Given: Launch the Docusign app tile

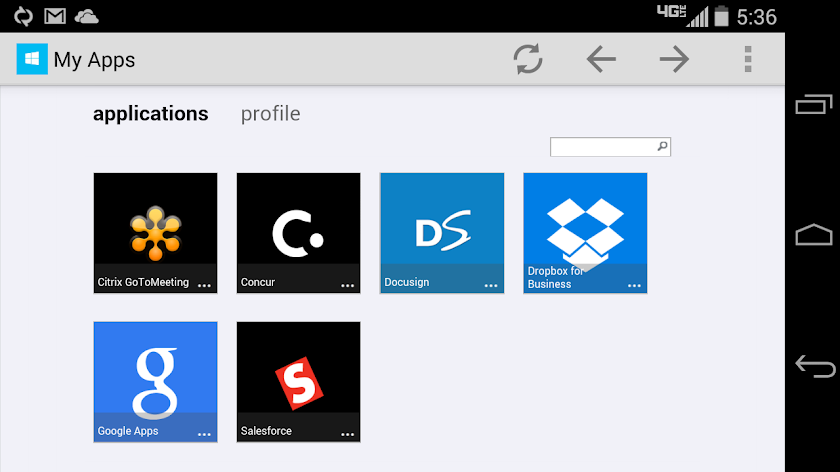Looking at the screenshot, I should click(x=442, y=233).
